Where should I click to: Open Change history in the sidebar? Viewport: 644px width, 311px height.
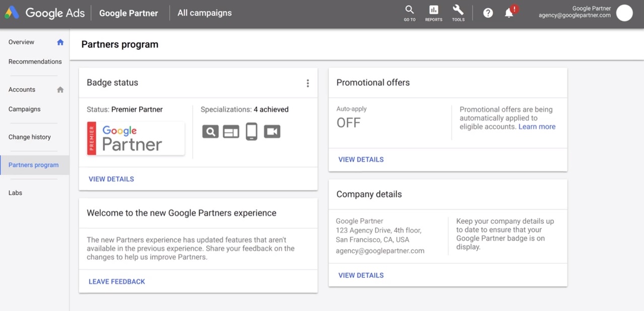[29, 137]
